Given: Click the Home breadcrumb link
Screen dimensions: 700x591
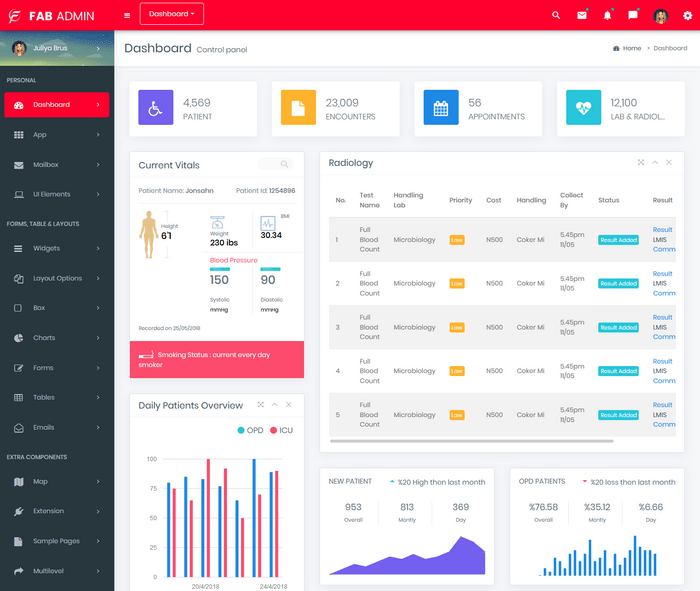Looking at the screenshot, I should click(632, 48).
